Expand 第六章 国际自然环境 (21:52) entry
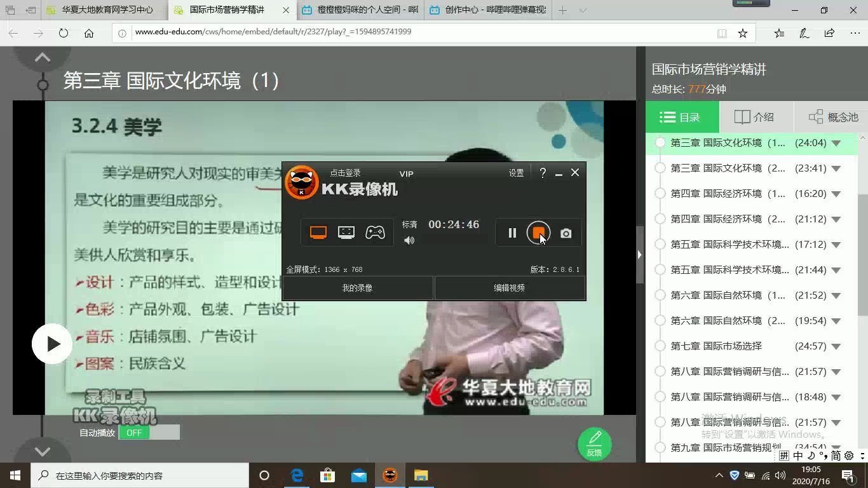Image resolution: width=868 pixels, height=488 pixels. pyautogui.click(x=836, y=295)
